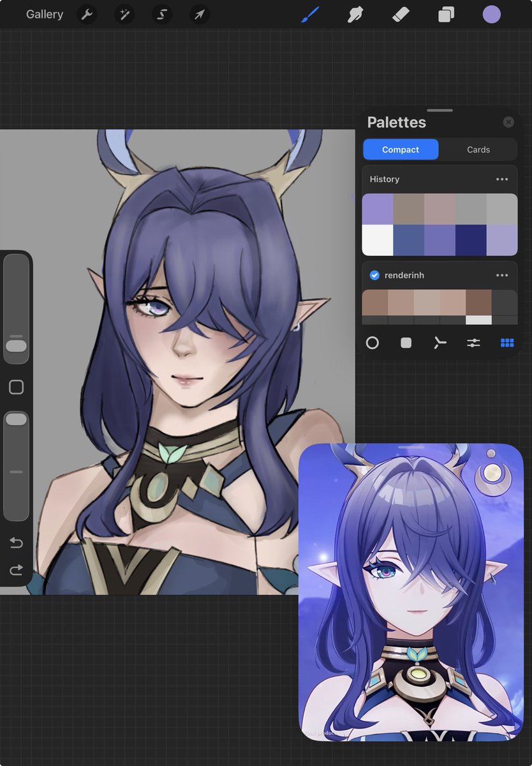This screenshot has height=766, width=532.
Task: Pick the pale lavender swatch after navy
Action: click(502, 241)
